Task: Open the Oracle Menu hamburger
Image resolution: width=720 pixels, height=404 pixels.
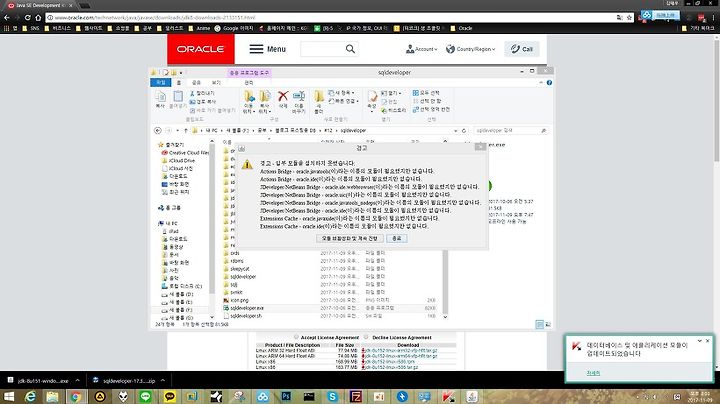Action: pos(267,49)
